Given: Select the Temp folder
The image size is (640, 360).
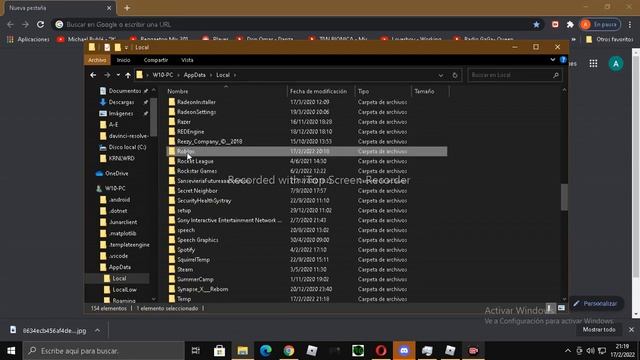Looking at the screenshot, I should point(184,299).
